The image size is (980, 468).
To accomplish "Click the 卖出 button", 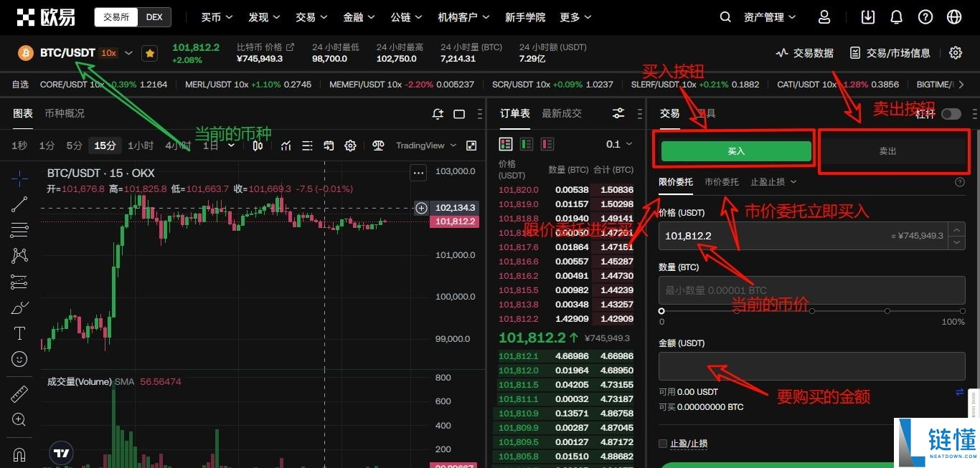I will [888, 151].
